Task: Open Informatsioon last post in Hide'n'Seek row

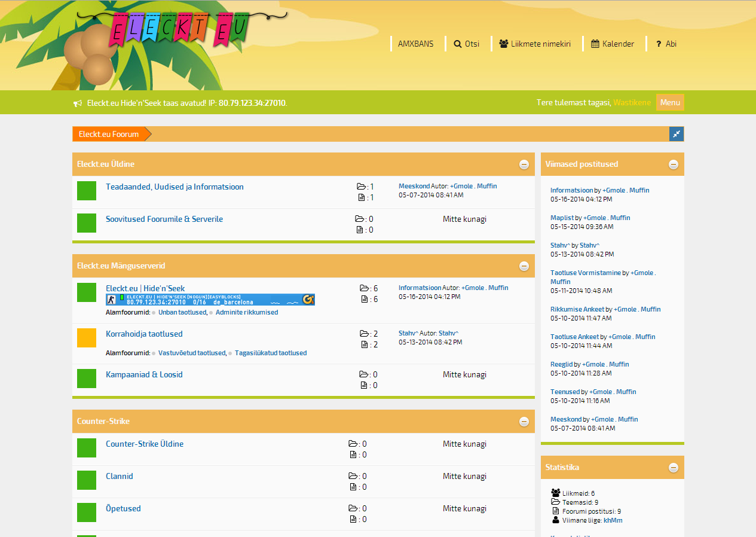Action: (420, 288)
